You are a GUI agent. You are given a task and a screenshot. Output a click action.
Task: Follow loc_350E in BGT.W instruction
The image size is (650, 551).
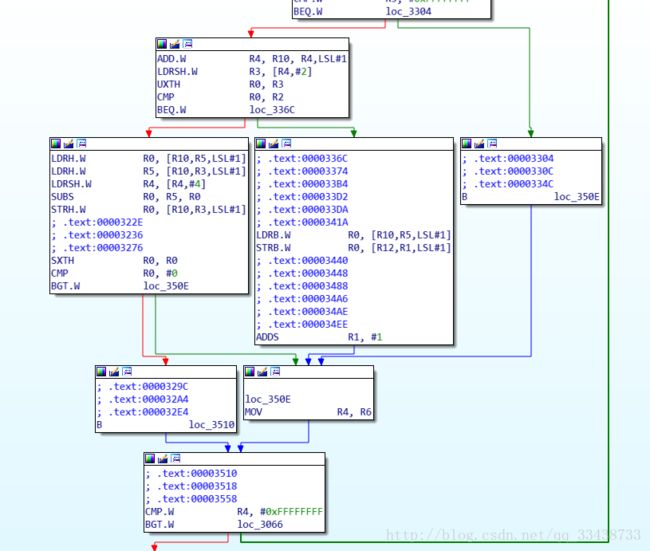tap(166, 286)
